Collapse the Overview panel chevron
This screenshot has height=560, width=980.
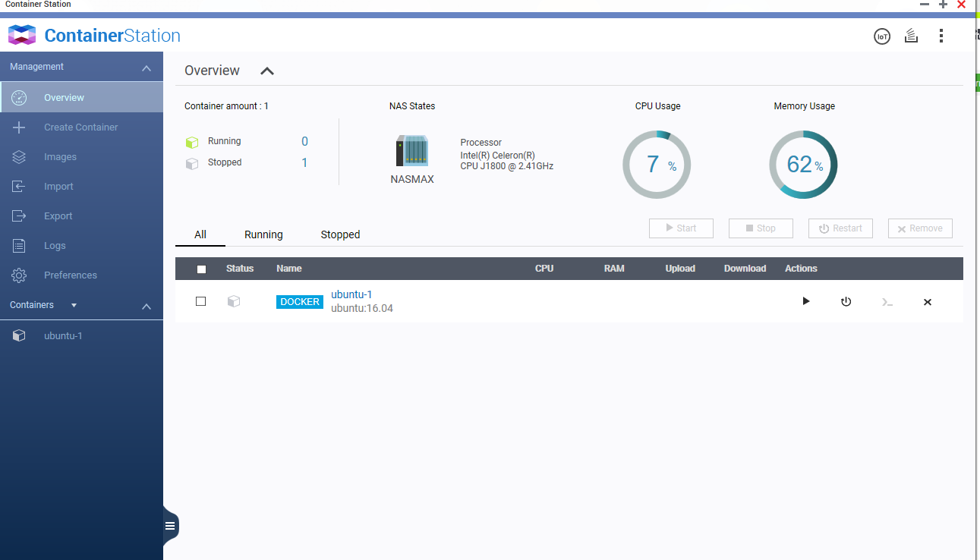[266, 71]
